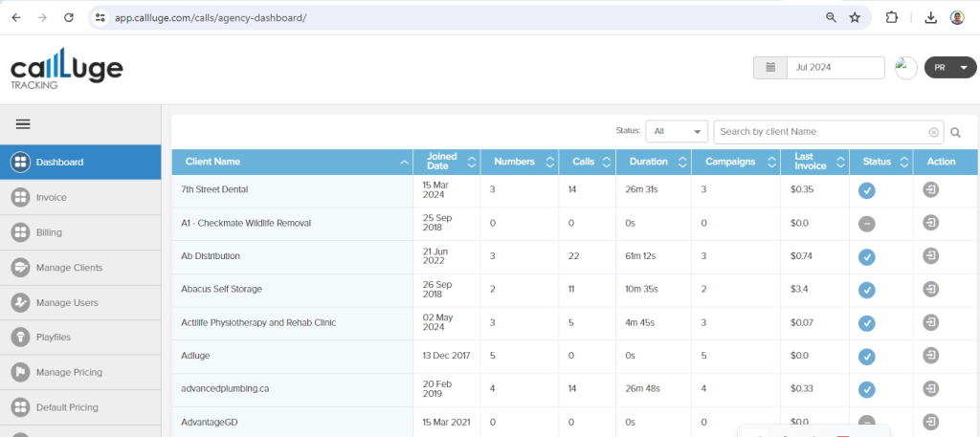
Task: Bookmark this page with the star icon
Action: coord(855,17)
